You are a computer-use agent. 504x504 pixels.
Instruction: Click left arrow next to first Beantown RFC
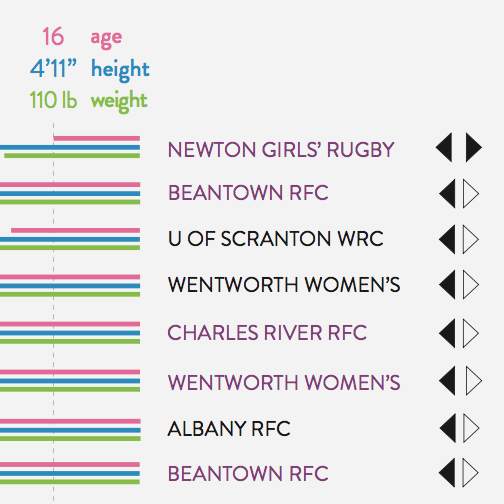coord(447,194)
